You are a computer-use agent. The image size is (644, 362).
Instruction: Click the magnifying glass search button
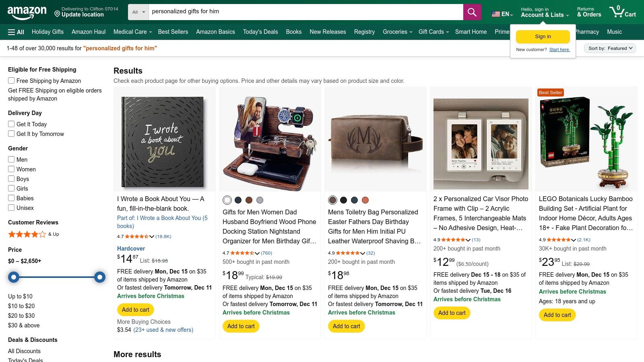[x=472, y=12]
